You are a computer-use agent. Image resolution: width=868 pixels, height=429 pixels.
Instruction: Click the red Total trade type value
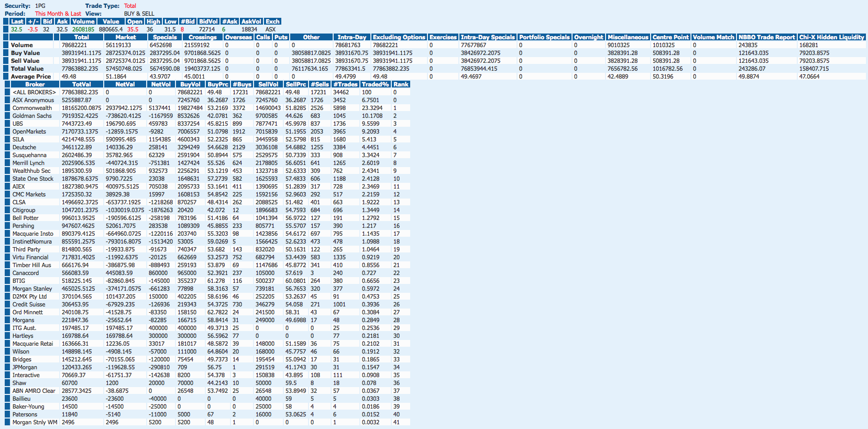[130, 6]
